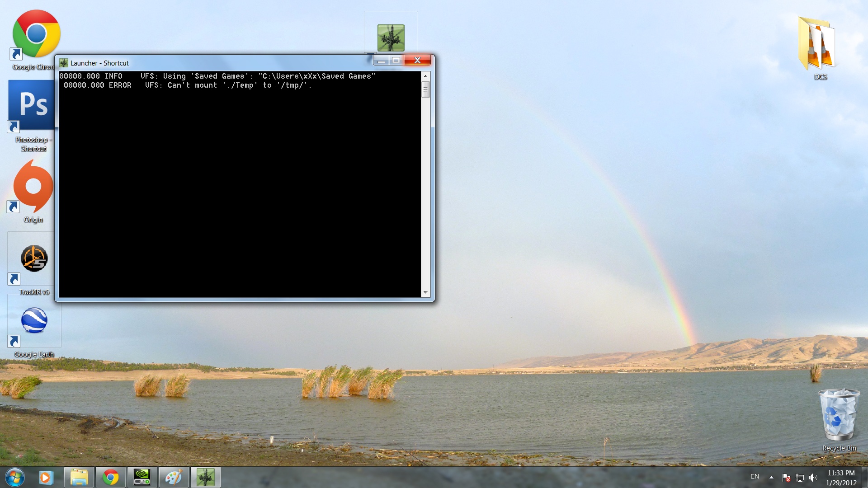
Task: Show hidden tray icons arrow
Action: 771,478
